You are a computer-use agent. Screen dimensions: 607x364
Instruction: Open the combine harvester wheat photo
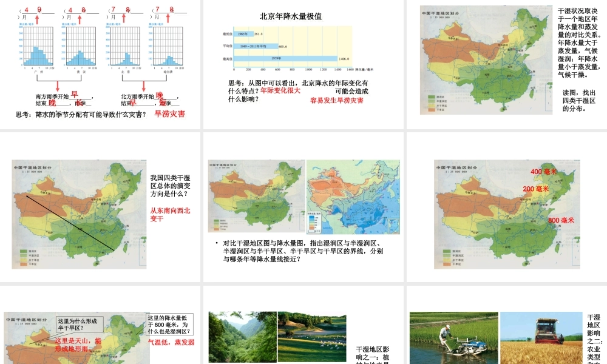coord(541,338)
